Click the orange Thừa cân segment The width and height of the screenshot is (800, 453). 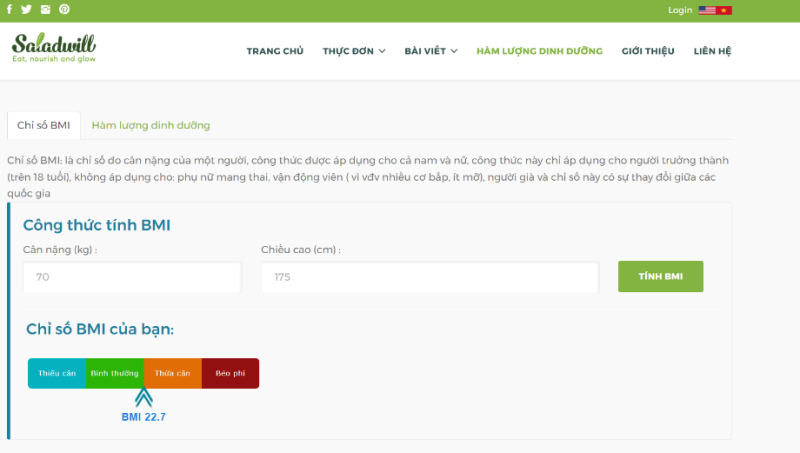pyautogui.click(x=172, y=373)
